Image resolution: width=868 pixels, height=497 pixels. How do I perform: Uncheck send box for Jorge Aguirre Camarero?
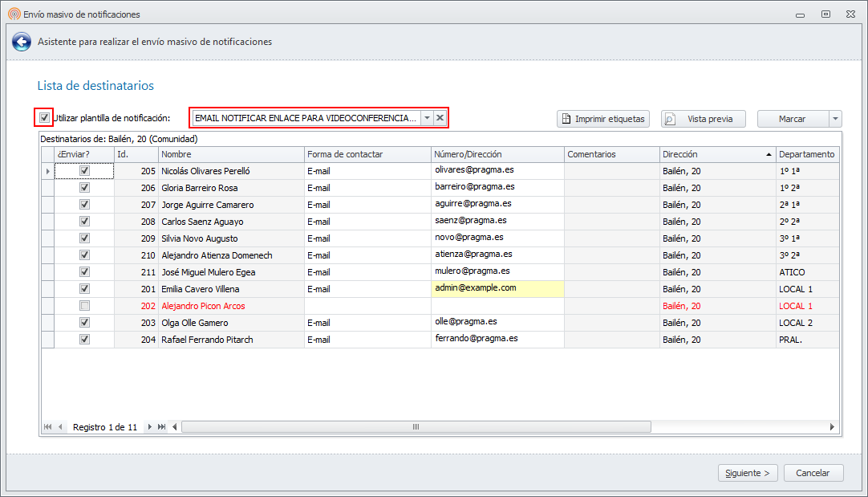pos(84,205)
